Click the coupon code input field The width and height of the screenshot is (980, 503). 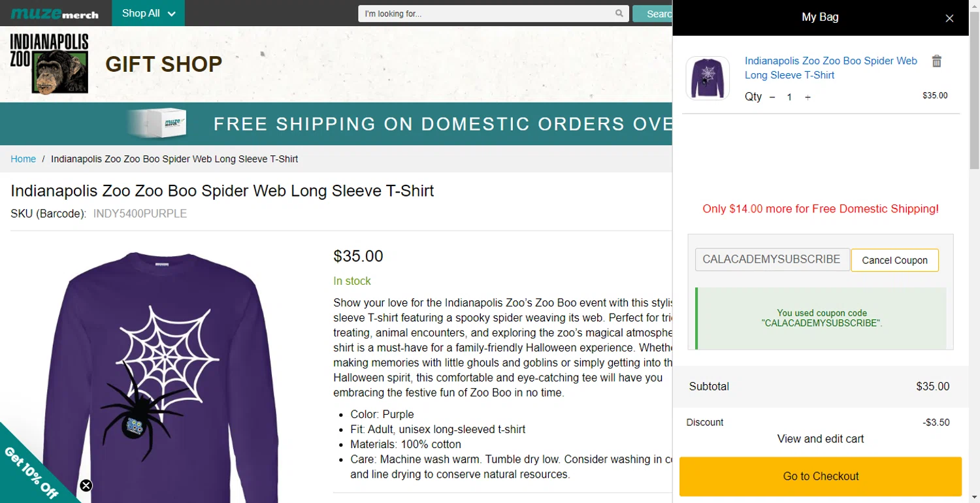772,259
